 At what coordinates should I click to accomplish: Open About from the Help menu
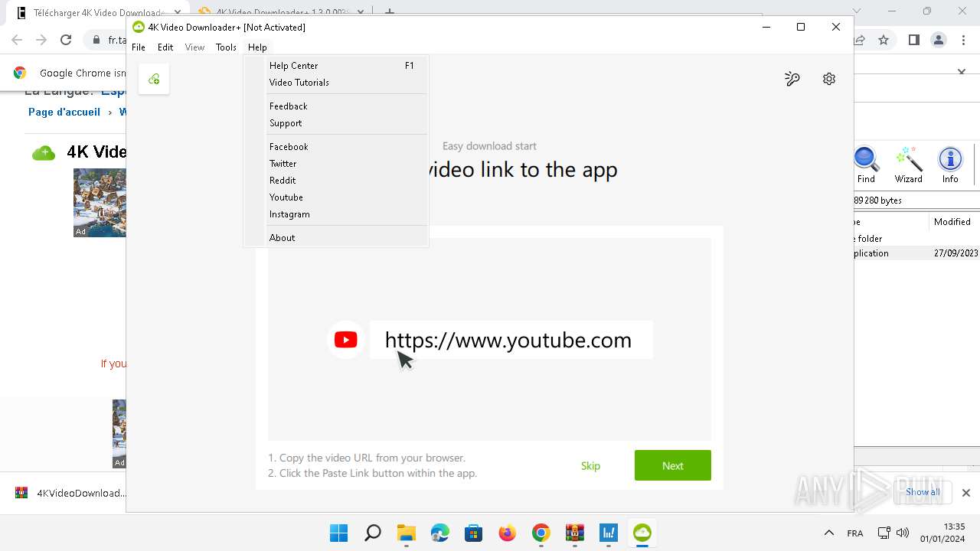point(336,238)
